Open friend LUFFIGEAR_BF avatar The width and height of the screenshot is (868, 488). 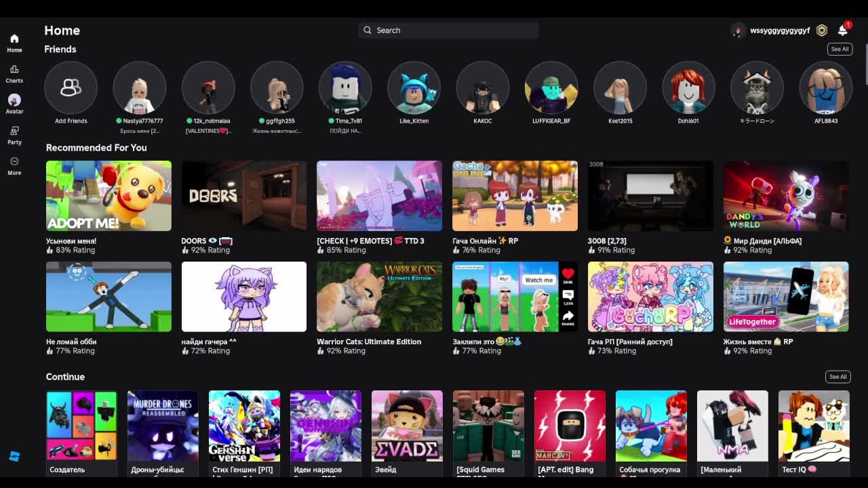(x=551, y=87)
